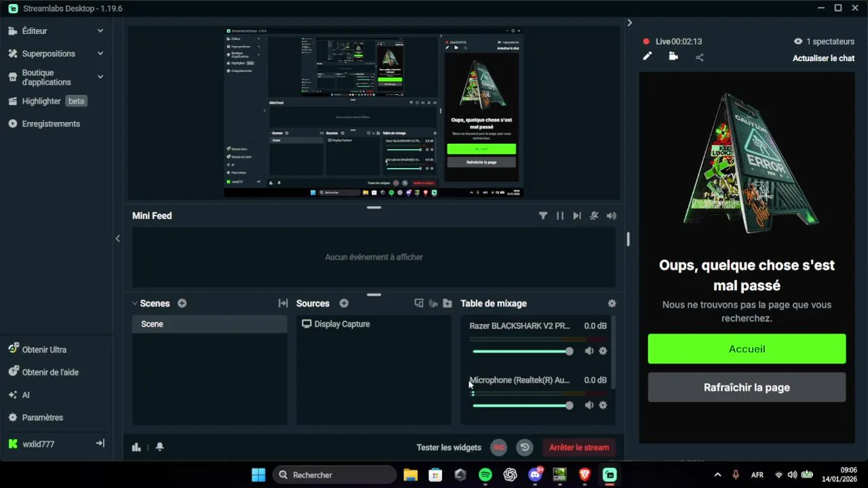Open Superpositions in the sidebar
The image size is (868, 488).
click(49, 54)
